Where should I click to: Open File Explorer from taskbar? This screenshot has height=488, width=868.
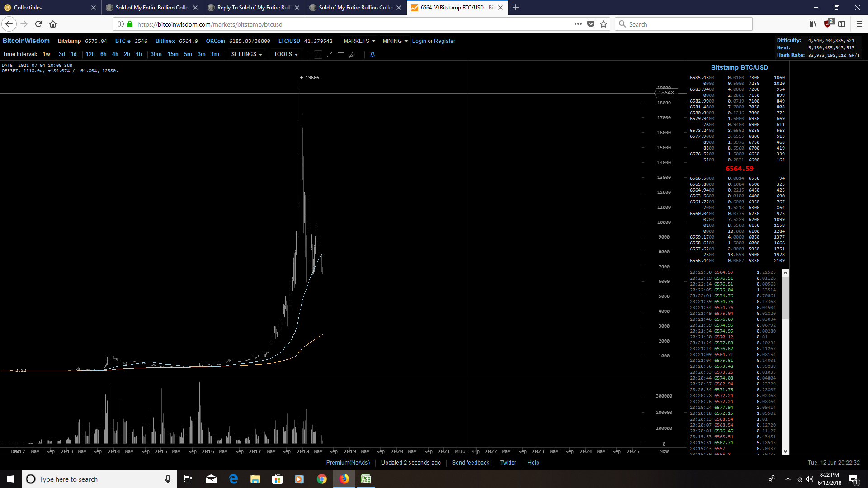coord(255,479)
